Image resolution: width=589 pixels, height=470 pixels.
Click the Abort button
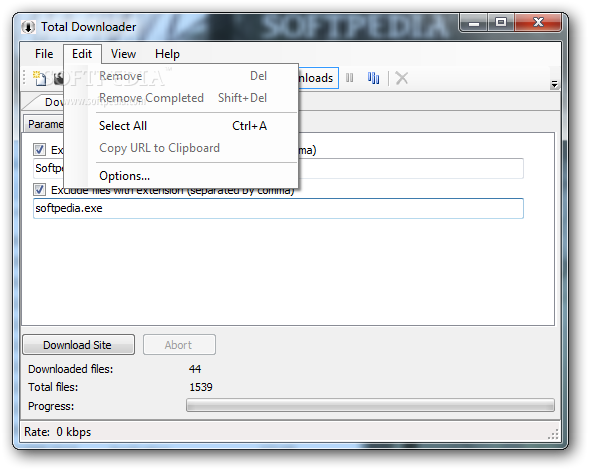pyautogui.click(x=179, y=345)
